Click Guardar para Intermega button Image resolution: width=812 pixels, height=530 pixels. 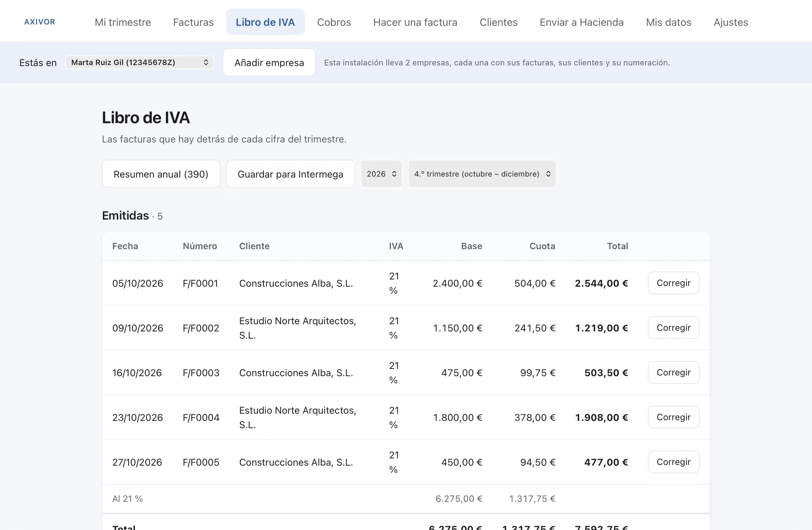290,174
